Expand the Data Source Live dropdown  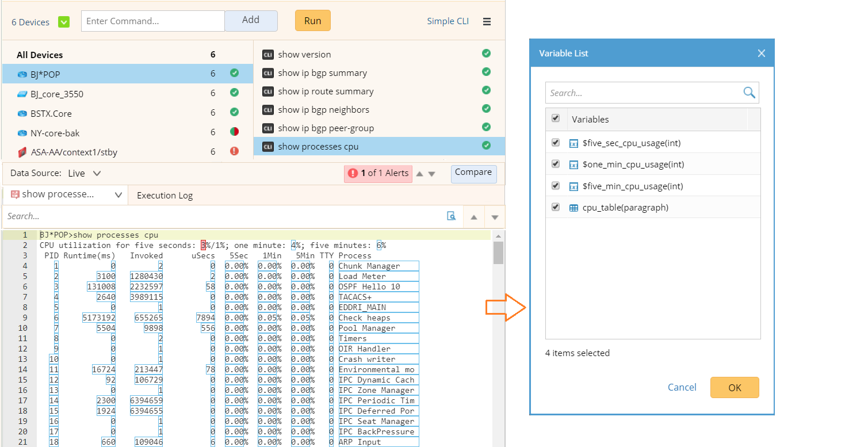(97, 173)
